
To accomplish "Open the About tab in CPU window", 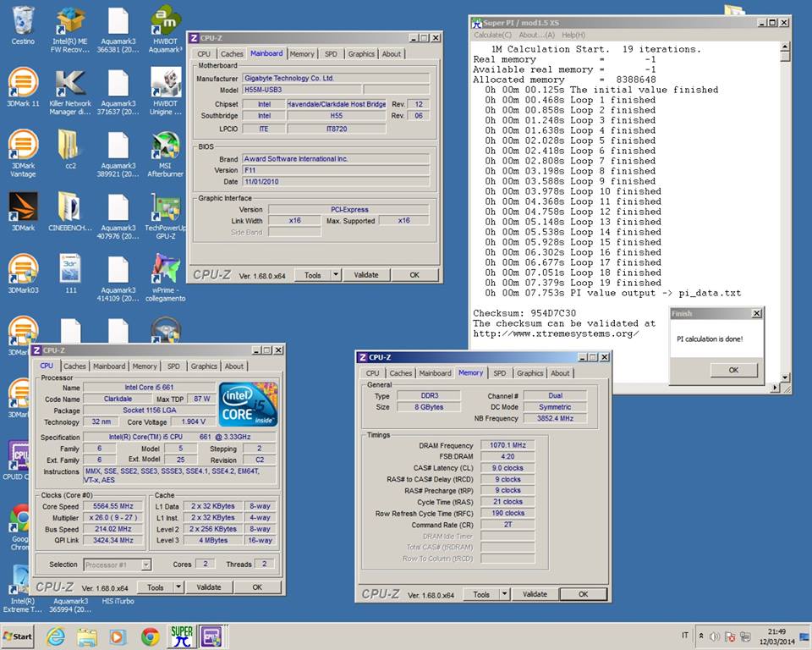I will pos(234,366).
